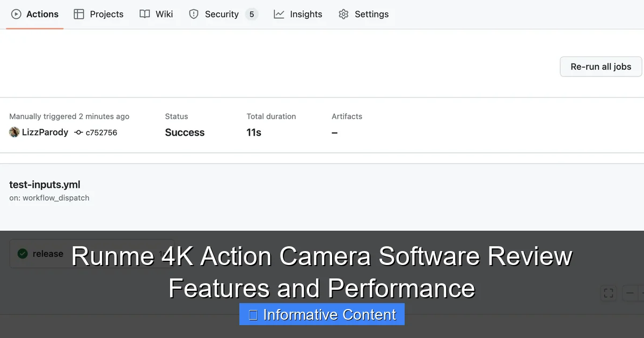
Task: Click the Security alert count badge
Action: tap(252, 14)
